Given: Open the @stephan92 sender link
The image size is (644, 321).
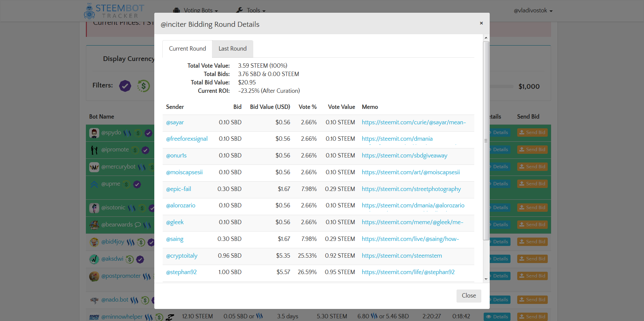Looking at the screenshot, I should point(181,272).
